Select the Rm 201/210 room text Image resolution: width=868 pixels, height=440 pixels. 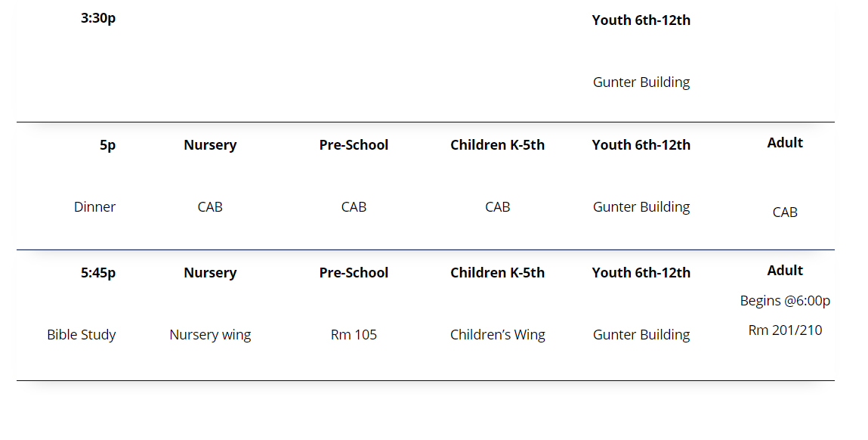785,330
